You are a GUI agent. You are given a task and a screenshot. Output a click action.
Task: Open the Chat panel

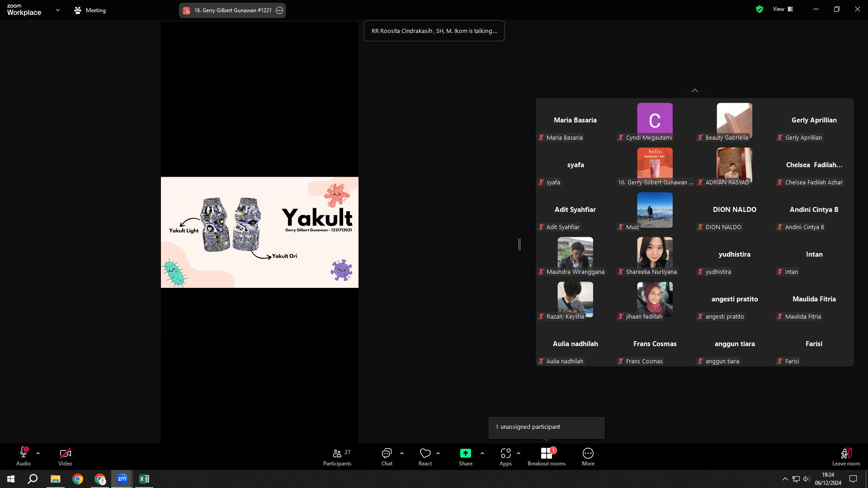click(x=387, y=456)
